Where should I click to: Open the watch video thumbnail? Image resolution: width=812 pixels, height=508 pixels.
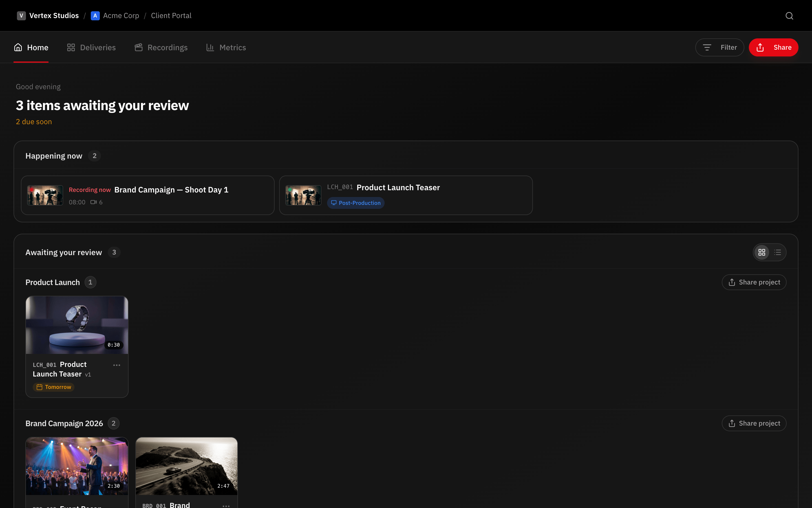(x=77, y=325)
